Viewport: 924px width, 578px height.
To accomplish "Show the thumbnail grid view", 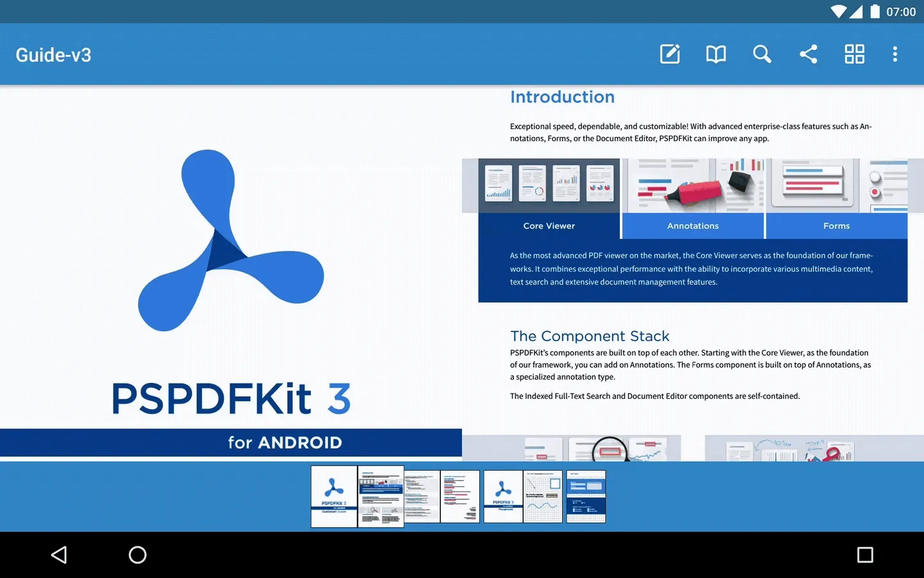I will 855,54.
